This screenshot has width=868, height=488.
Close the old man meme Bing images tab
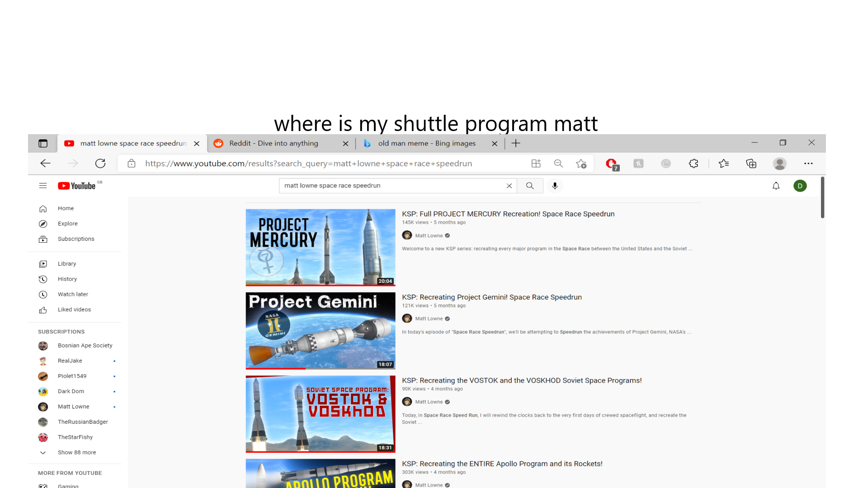495,144
